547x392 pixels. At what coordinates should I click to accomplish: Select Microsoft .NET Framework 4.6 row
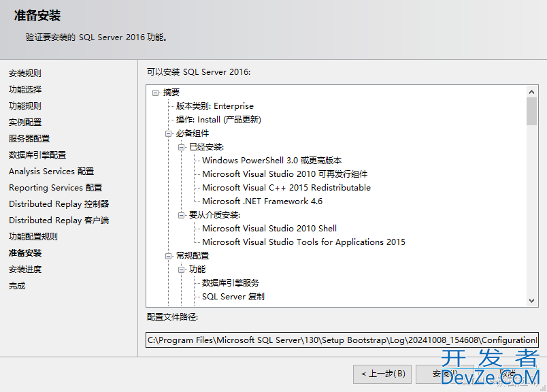pos(263,201)
